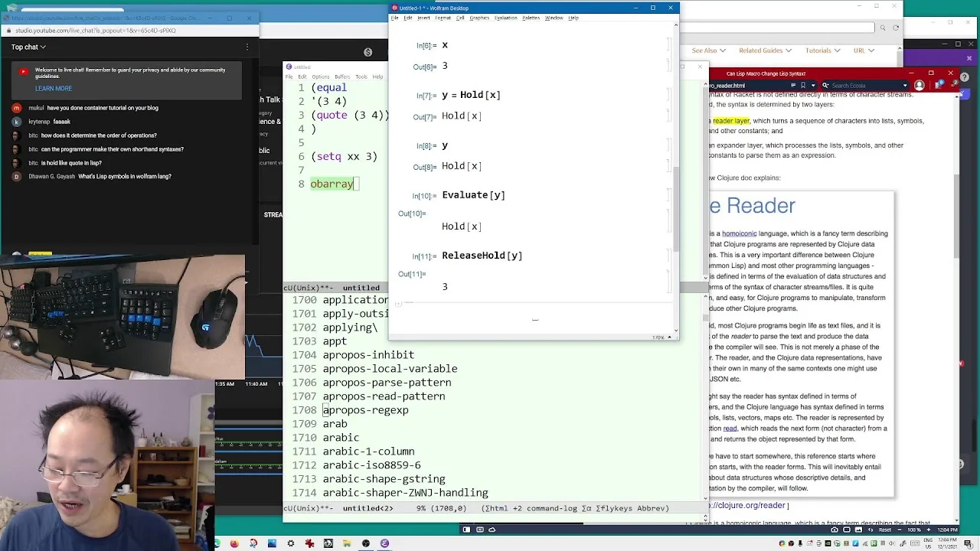
Task: Open the Evaluation menu in Wolfram Desktop
Action: click(505, 18)
